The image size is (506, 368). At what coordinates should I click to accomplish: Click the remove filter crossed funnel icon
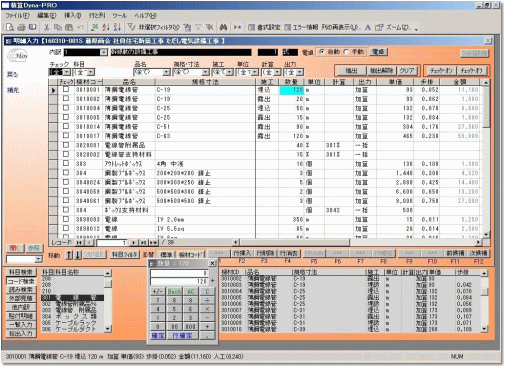[x=209, y=27]
